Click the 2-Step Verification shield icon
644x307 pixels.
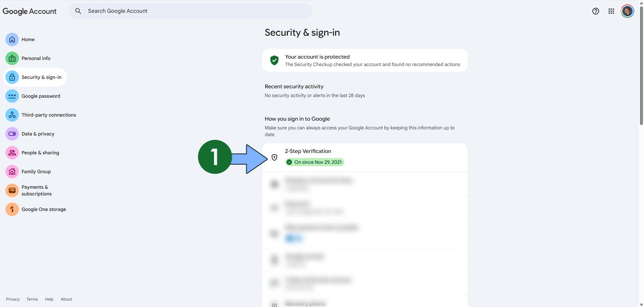(x=274, y=157)
